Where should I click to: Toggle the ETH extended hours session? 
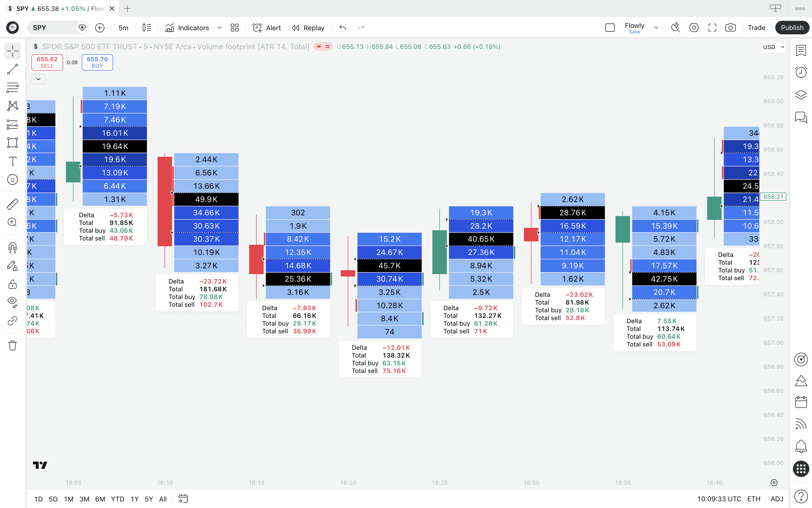(754, 499)
